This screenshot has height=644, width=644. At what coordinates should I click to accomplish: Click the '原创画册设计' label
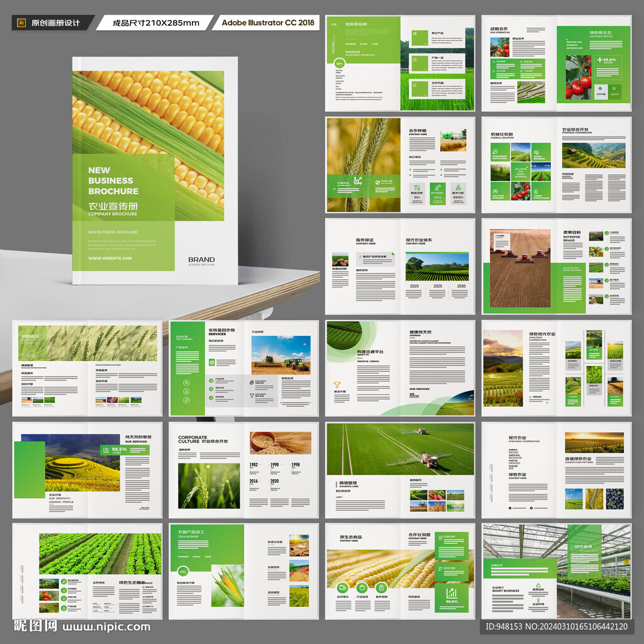tap(55, 23)
